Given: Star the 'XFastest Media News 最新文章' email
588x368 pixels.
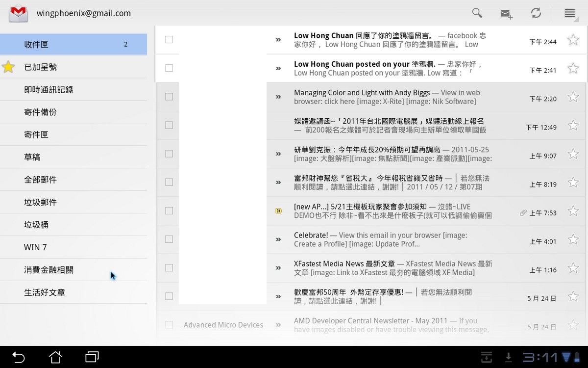Looking at the screenshot, I should coord(573,267).
